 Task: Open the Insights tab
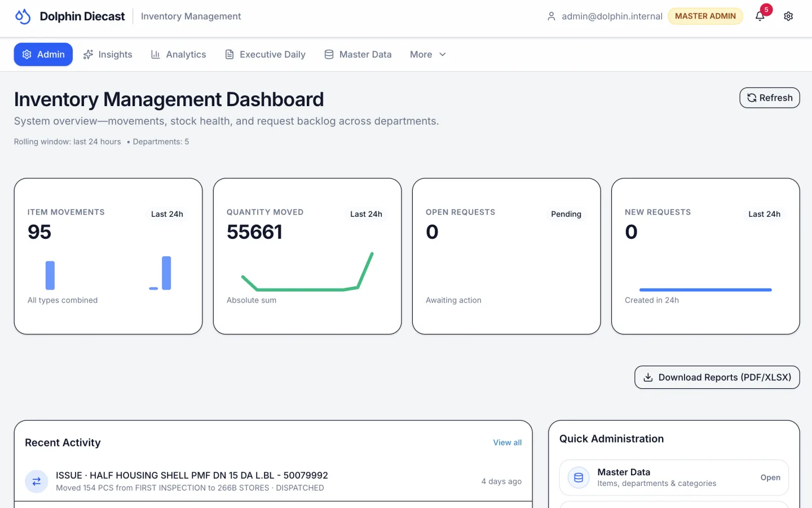pos(108,54)
